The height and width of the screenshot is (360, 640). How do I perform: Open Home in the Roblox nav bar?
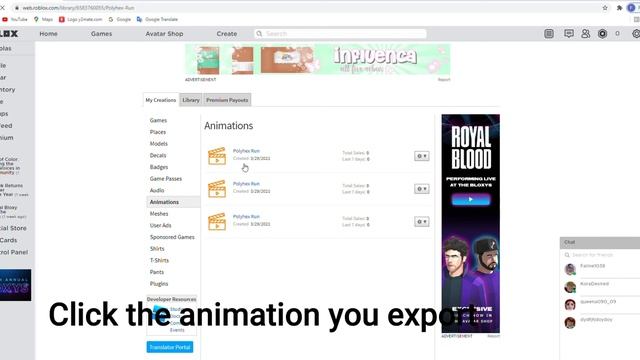click(x=48, y=34)
